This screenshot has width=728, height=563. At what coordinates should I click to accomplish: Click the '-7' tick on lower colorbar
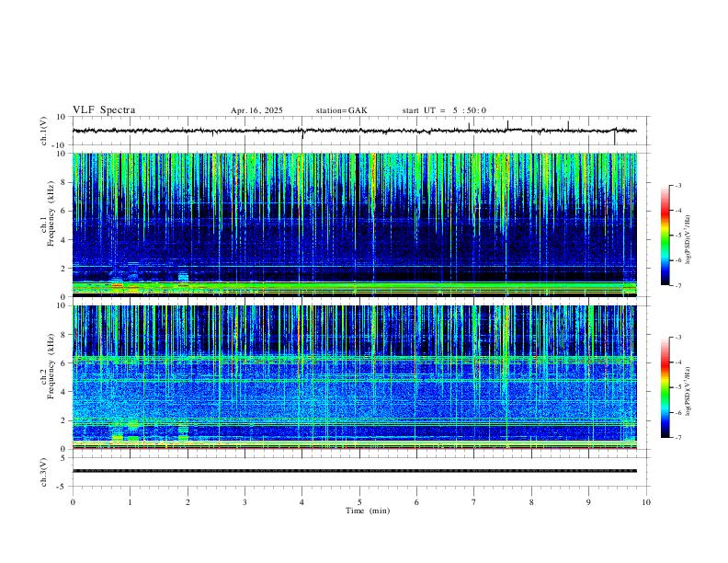(x=677, y=437)
